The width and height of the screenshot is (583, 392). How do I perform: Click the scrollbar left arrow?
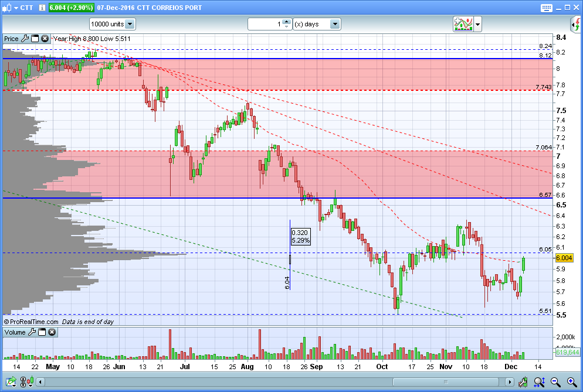40,381
